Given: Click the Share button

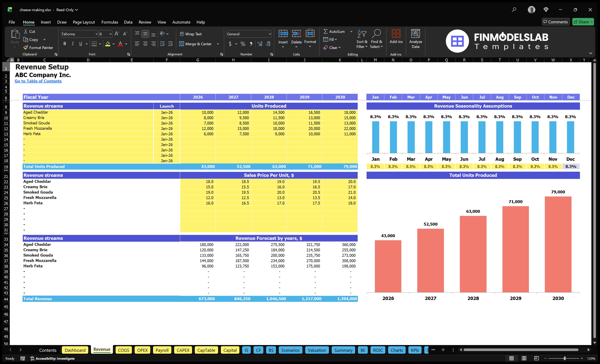Looking at the screenshot, I should (583, 22).
